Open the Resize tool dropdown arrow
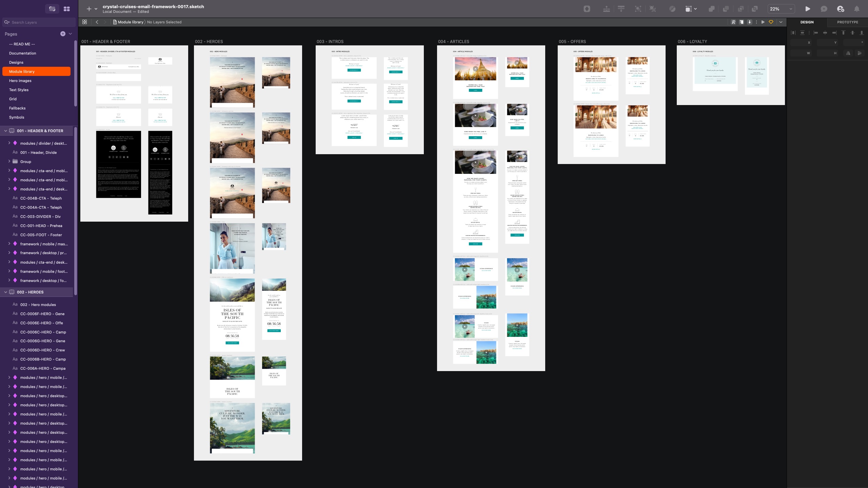The width and height of the screenshot is (868, 488). [x=695, y=9]
